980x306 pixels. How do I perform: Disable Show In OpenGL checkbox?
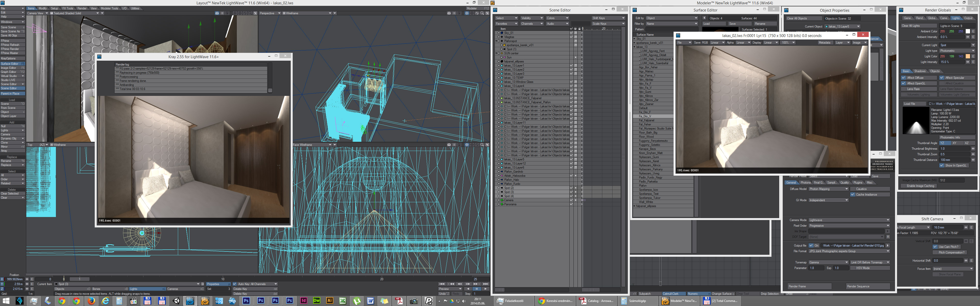click(x=941, y=165)
